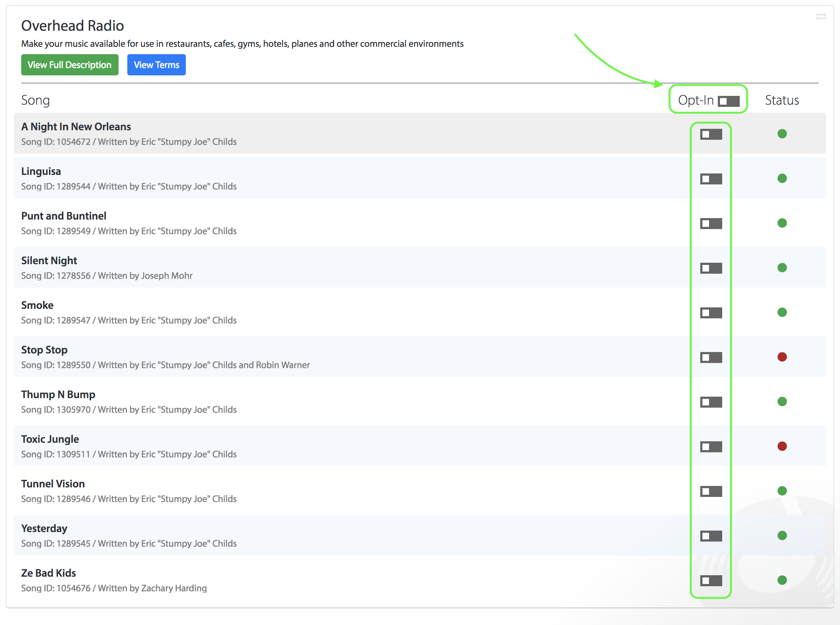Click green status dot for Punt and Buntinel

(x=782, y=223)
